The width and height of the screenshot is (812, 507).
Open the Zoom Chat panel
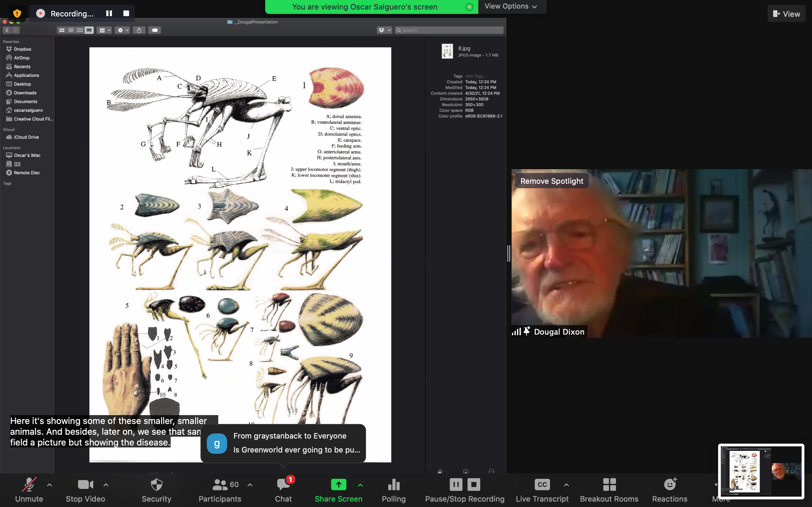(283, 490)
